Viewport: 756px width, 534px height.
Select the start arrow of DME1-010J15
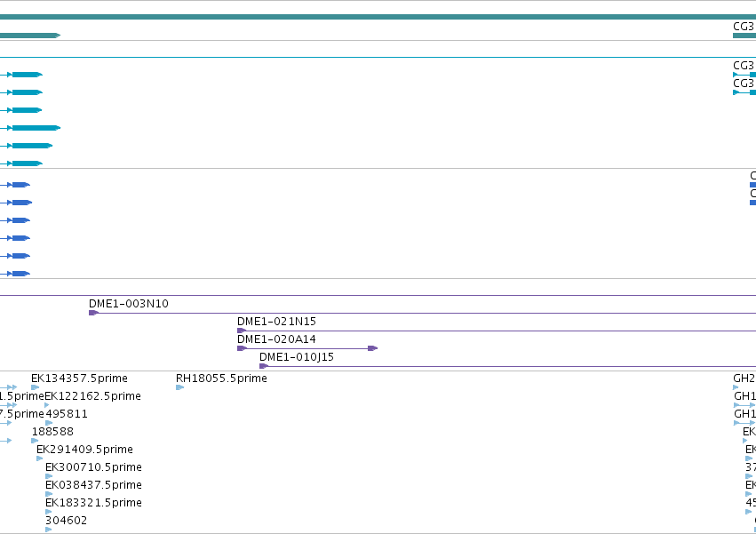(x=264, y=366)
